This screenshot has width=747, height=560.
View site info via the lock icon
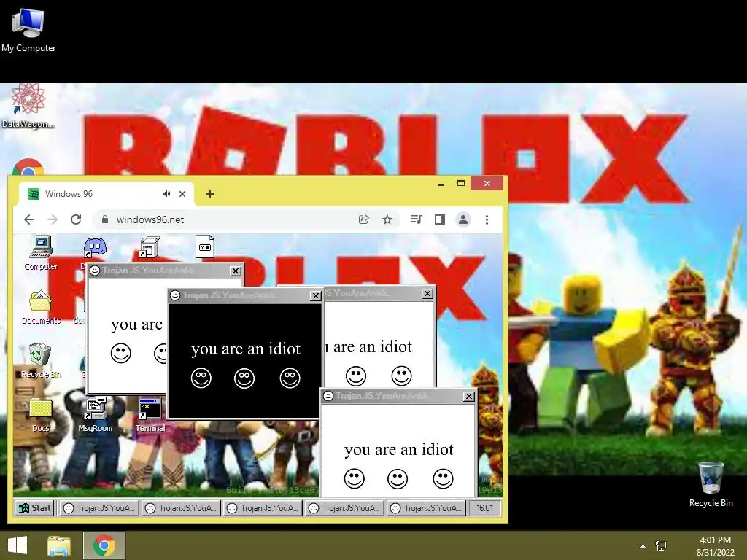point(105,219)
